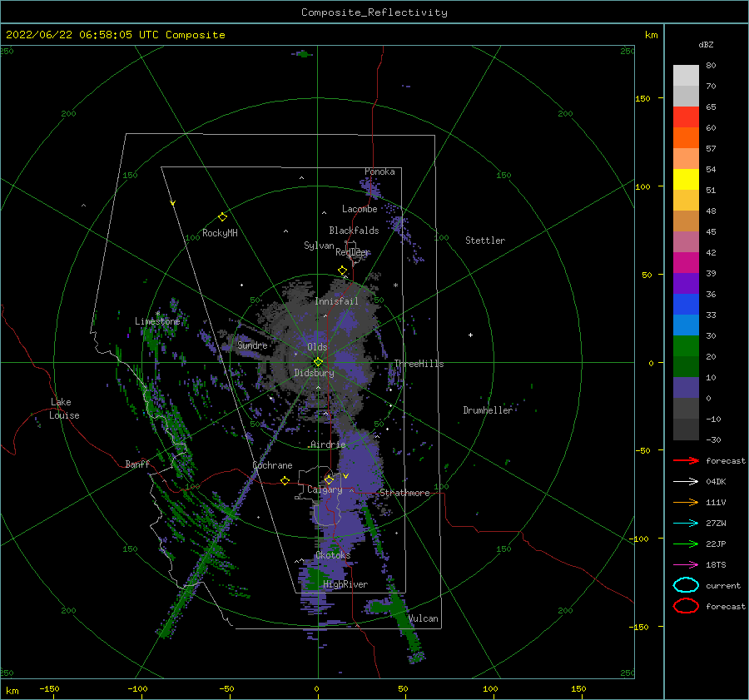Click the Sylvan map label

[319, 246]
